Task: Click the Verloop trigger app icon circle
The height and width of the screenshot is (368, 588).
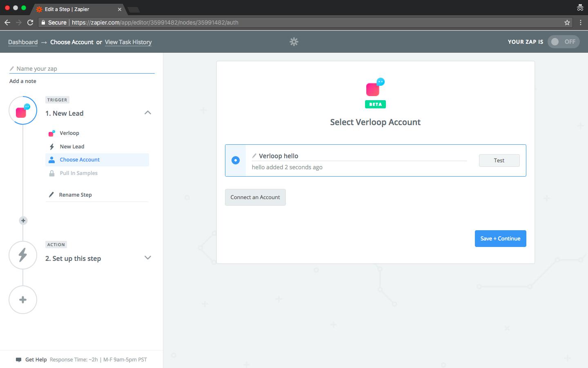Action: 23,111
